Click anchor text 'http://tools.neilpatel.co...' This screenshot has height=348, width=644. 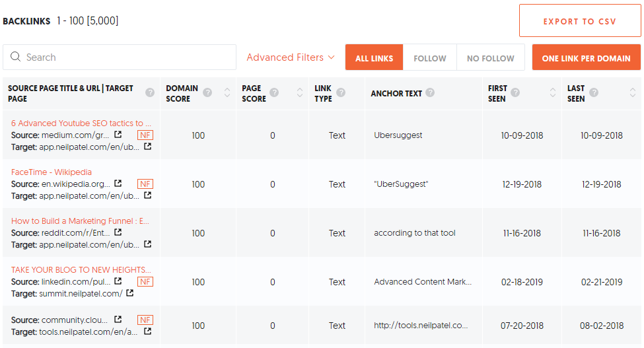tap(421, 325)
